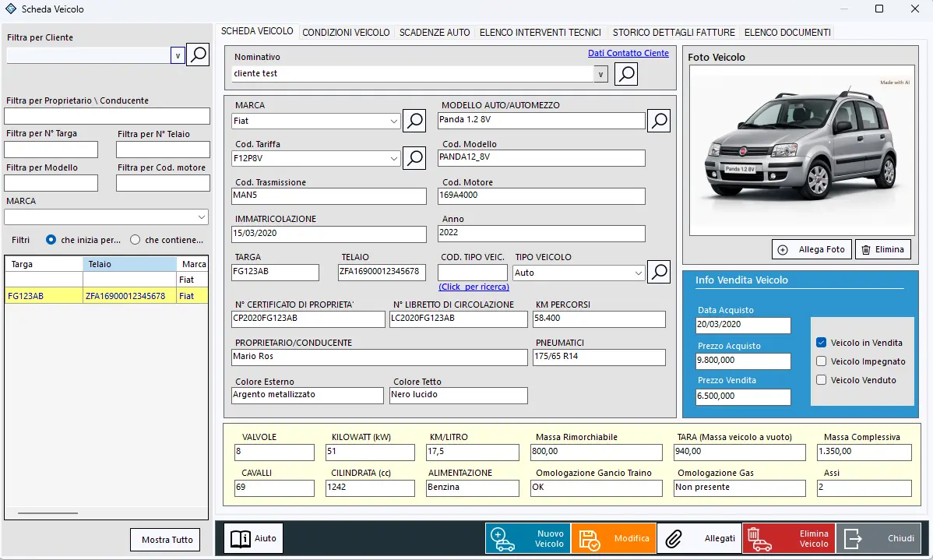Screen dimensions: 933x560
Task: Click Targa column header
Action: (44, 264)
